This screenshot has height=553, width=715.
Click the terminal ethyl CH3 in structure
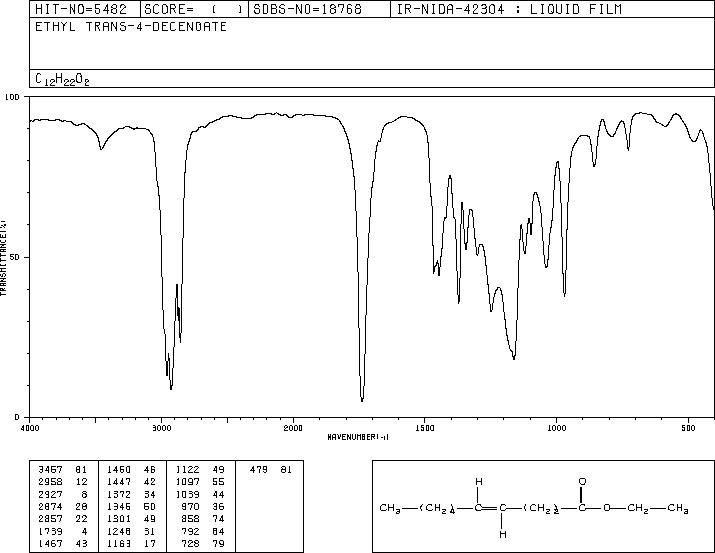[678, 508]
